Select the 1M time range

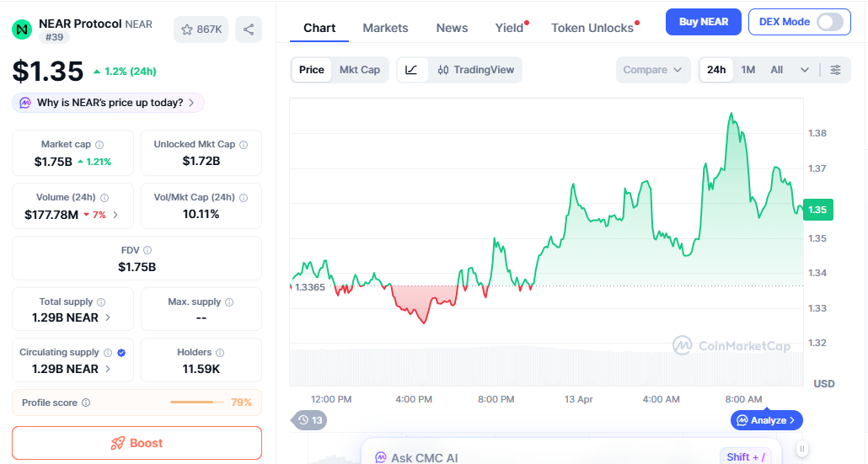point(747,70)
